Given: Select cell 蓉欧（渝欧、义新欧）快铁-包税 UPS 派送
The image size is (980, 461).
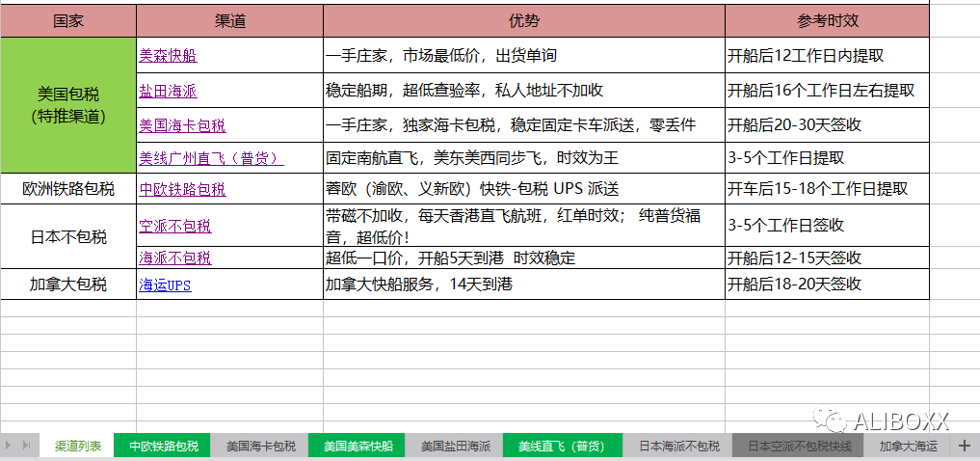Looking at the screenshot, I should tap(524, 189).
